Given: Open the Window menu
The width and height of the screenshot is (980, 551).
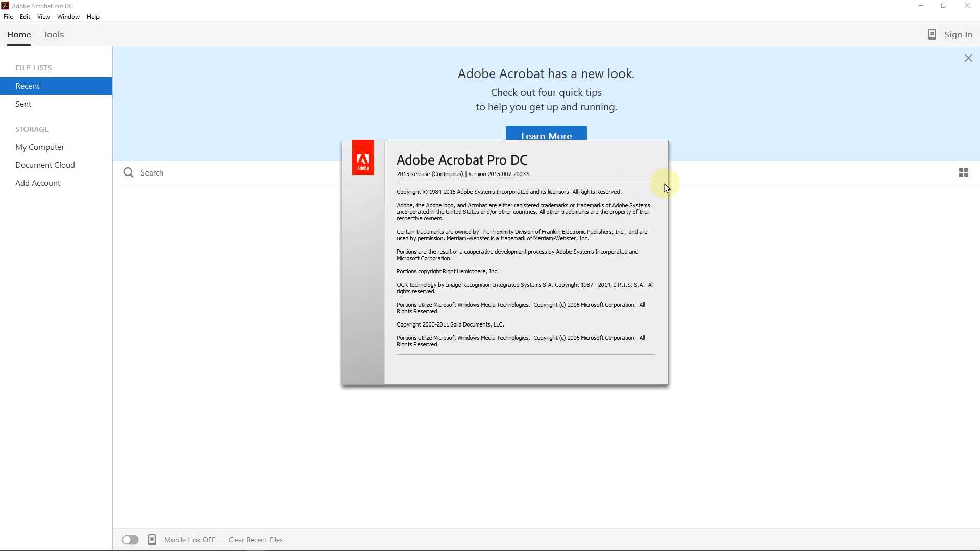Looking at the screenshot, I should pos(68,17).
